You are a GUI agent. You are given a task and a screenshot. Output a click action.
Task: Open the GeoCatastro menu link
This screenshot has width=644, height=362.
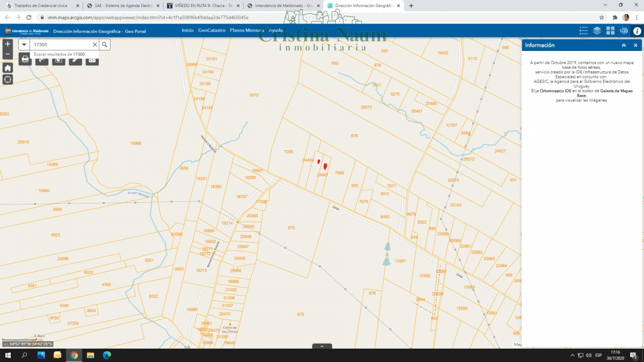[211, 31]
